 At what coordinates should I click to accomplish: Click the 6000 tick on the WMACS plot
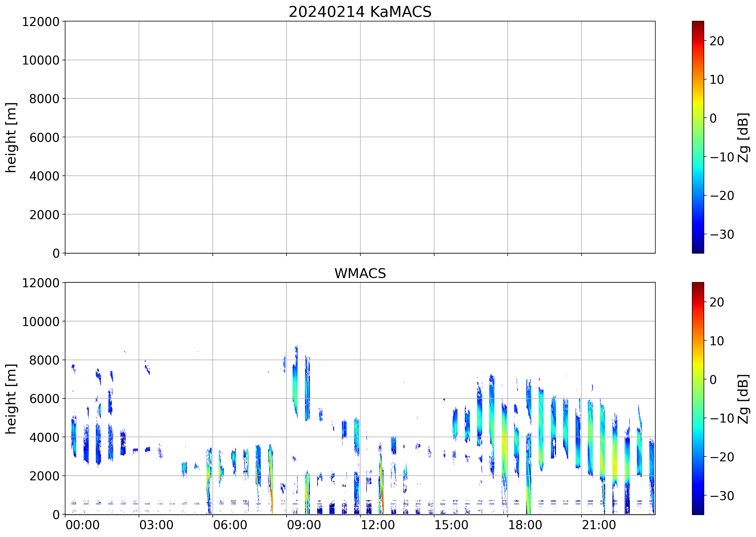[44, 399]
